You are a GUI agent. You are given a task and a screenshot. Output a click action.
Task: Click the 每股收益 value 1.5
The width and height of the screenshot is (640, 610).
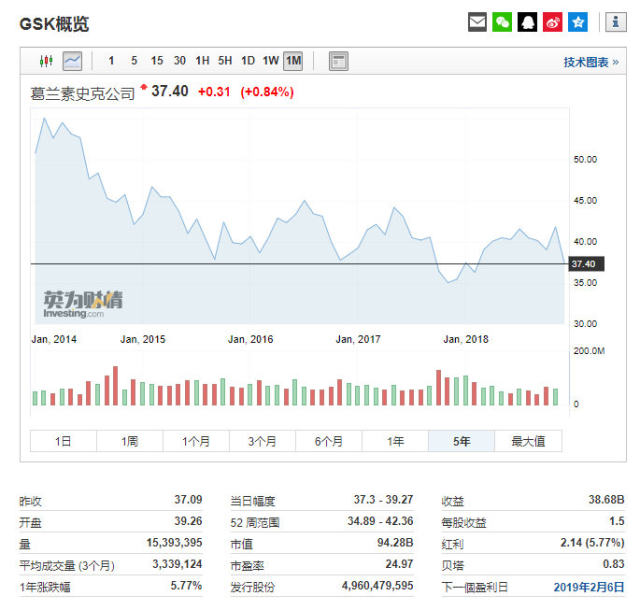coord(617,521)
